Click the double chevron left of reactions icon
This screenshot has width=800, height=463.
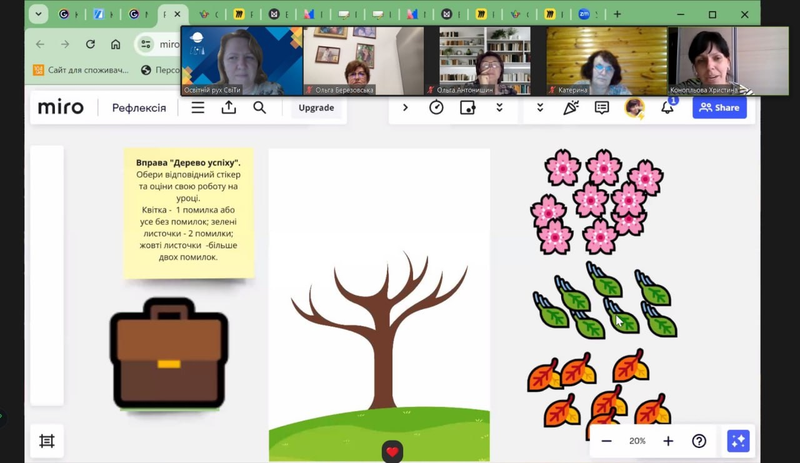(540, 108)
